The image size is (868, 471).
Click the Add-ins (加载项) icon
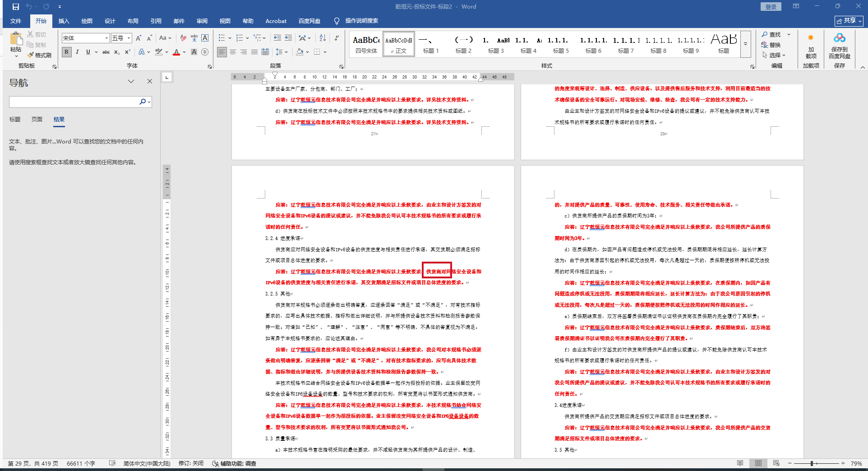click(811, 46)
